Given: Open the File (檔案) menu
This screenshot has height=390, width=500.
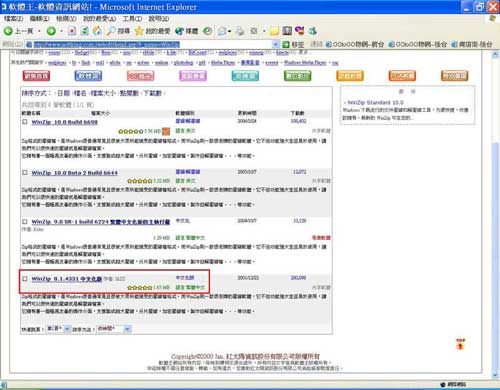Looking at the screenshot, I should pos(13,19).
